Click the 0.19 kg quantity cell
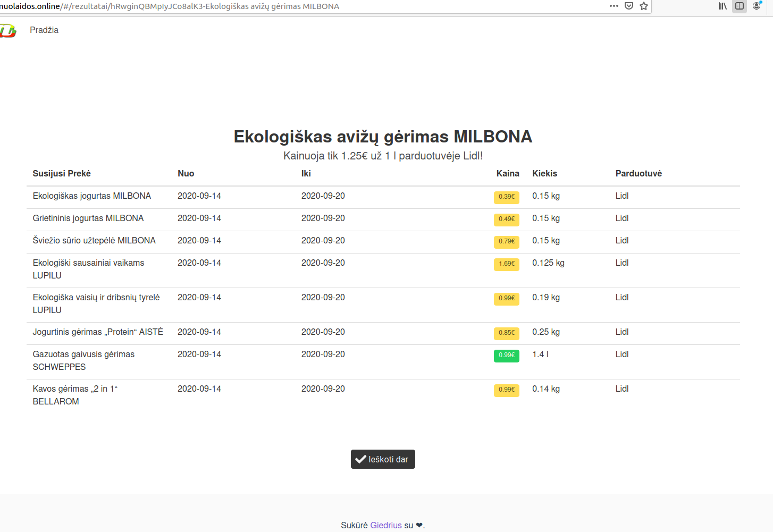The height and width of the screenshot is (532, 773). (x=546, y=298)
